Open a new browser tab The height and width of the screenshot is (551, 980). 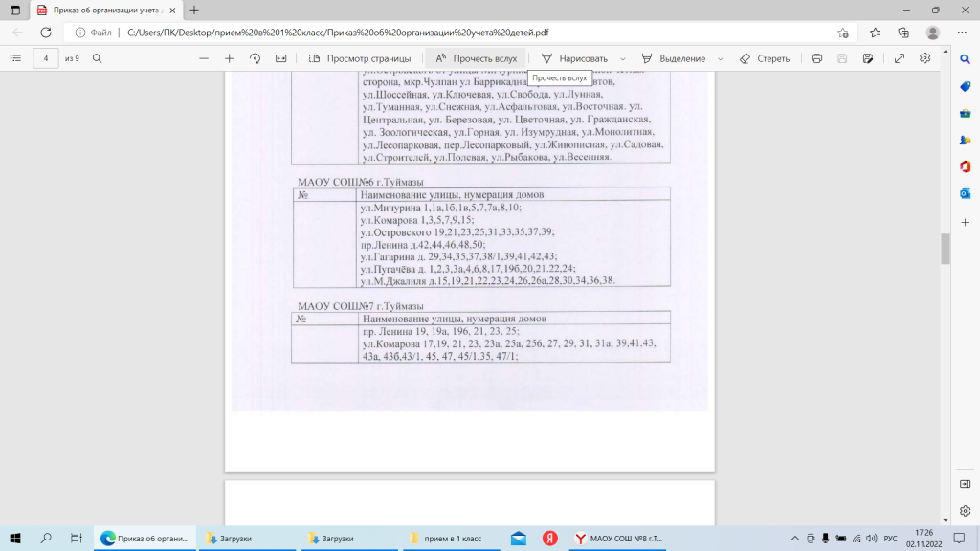point(194,10)
